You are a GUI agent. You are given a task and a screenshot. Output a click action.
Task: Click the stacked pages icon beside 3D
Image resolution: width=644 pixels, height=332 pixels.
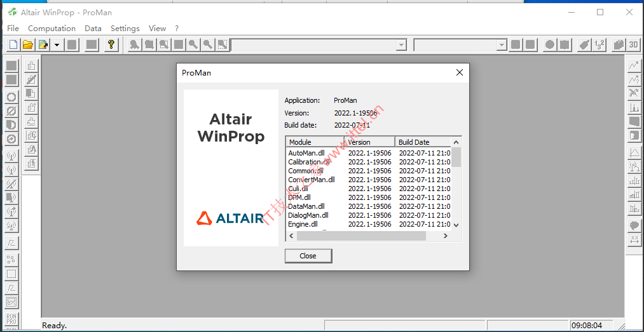pyautogui.click(x=618, y=44)
